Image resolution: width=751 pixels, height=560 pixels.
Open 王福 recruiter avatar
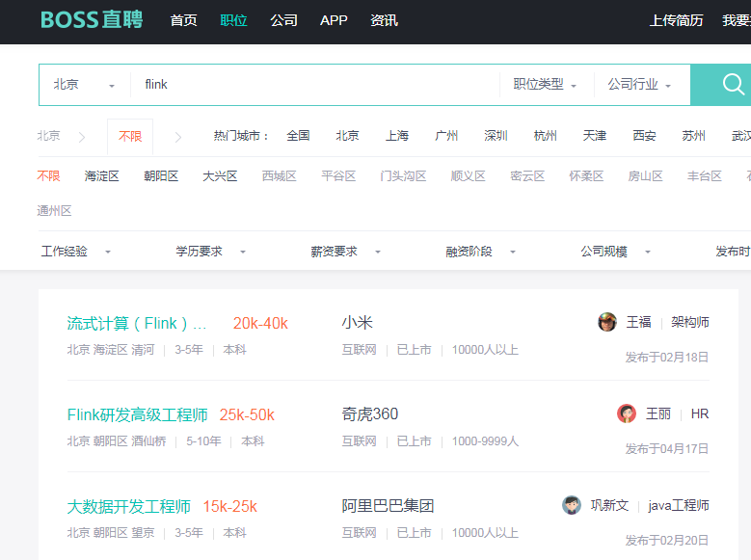coord(607,322)
